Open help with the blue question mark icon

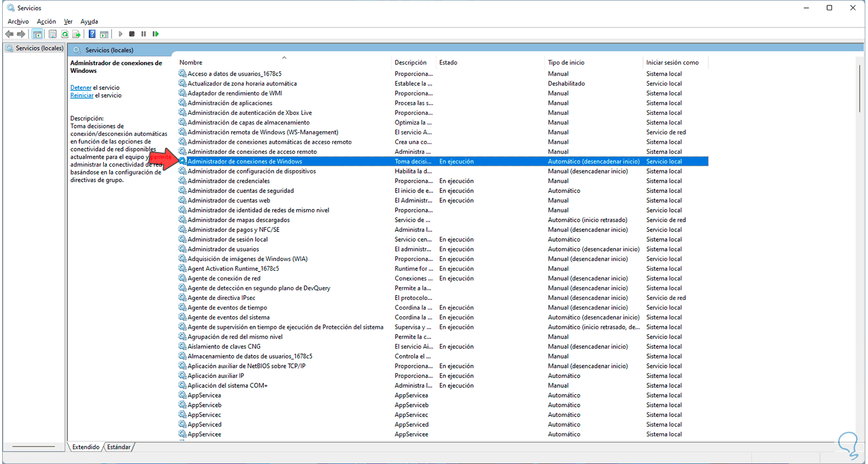click(x=92, y=34)
